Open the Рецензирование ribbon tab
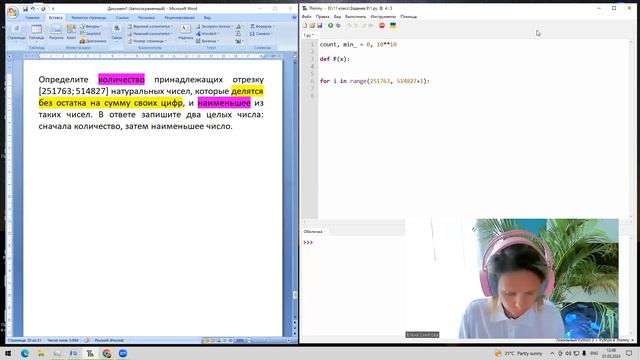 180,18
